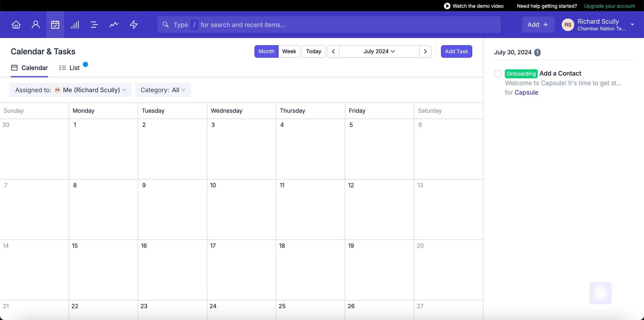Screen dimensions: 644x320
Task: Click Need help getting started?
Action: (547, 6)
